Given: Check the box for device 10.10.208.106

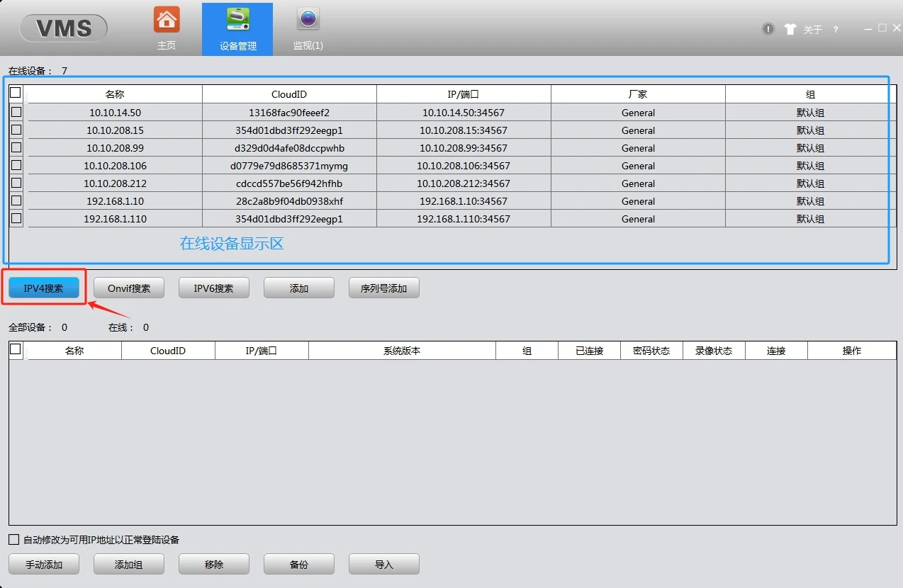Looking at the screenshot, I should tap(16, 165).
